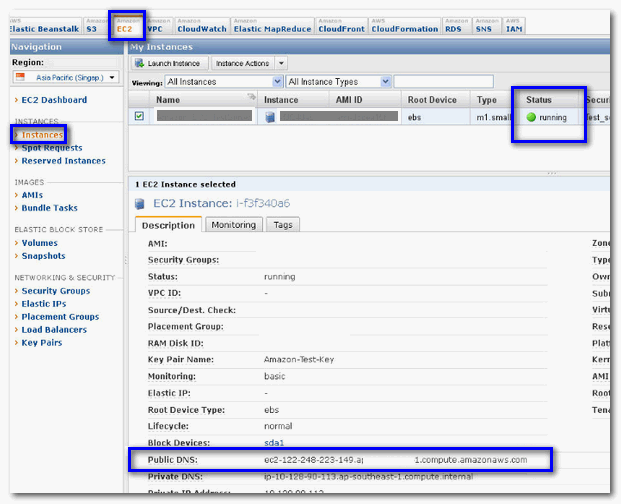Screen dimensions: 621x504
Task: Open the CloudFormation tab
Action: tap(405, 26)
